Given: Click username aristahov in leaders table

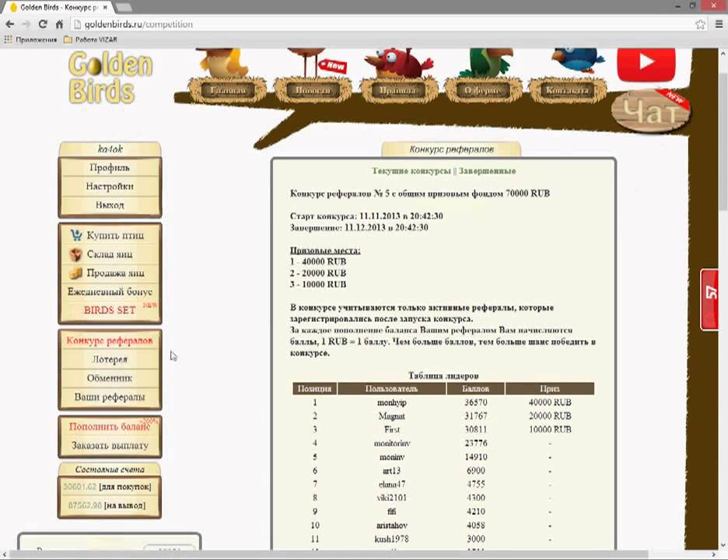Looking at the screenshot, I should click(392, 525).
